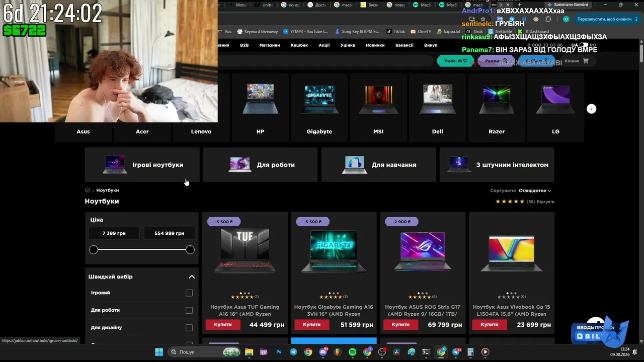Open the shopping cart (Кошик)

point(577,61)
